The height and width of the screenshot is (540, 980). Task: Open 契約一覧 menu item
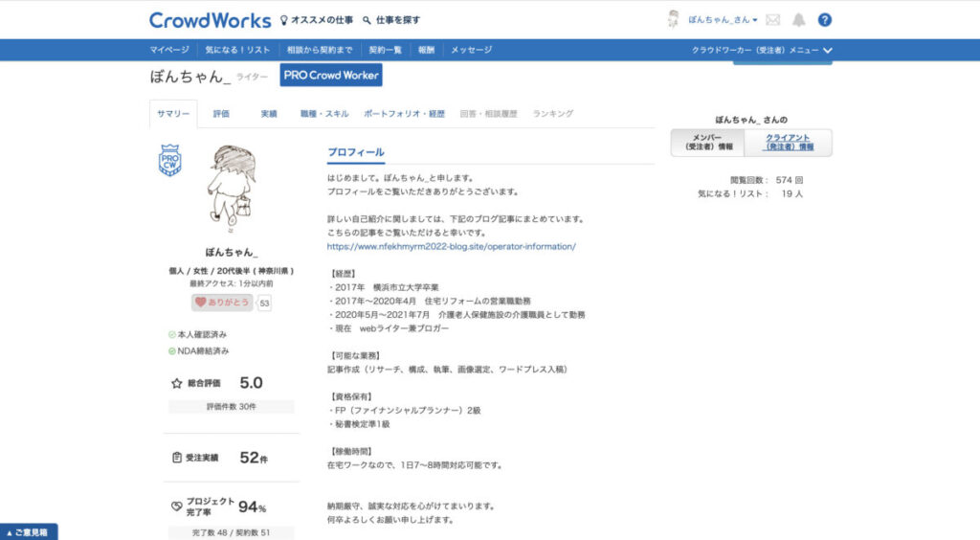(385, 50)
